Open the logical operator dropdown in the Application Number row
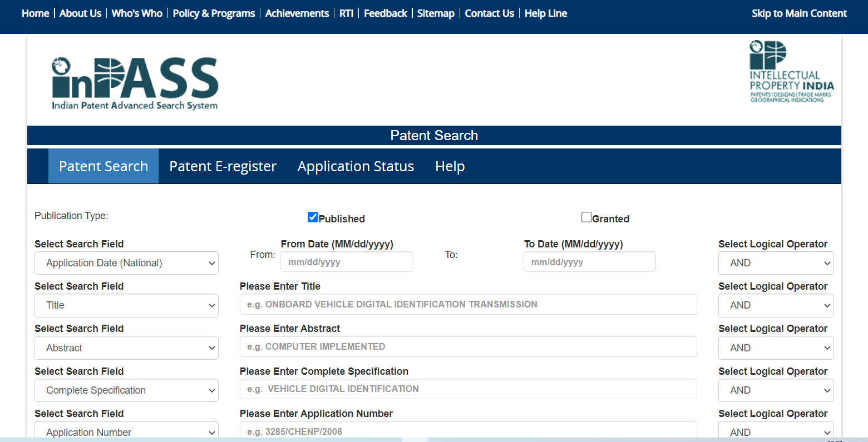 (776, 430)
